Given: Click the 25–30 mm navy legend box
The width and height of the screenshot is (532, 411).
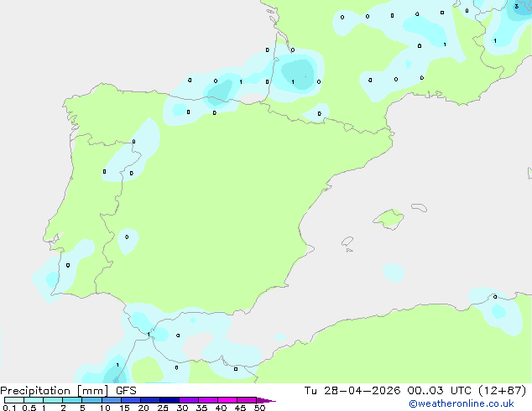Looking at the screenshot, I should tap(170, 400).
